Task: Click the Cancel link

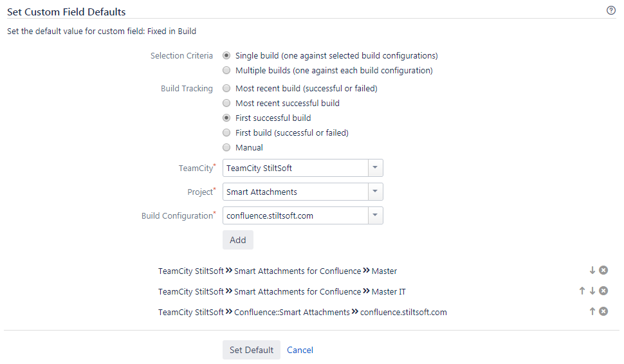Action: 300,350
